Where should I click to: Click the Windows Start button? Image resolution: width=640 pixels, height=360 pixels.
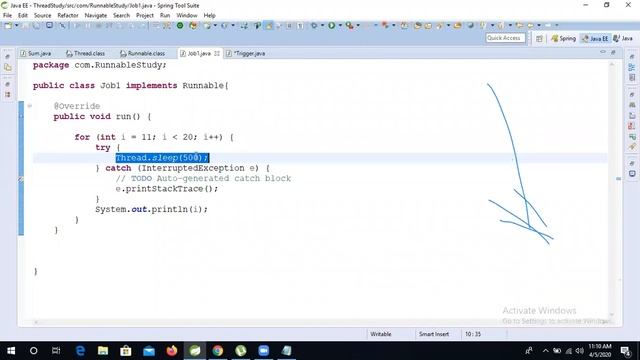(11, 351)
